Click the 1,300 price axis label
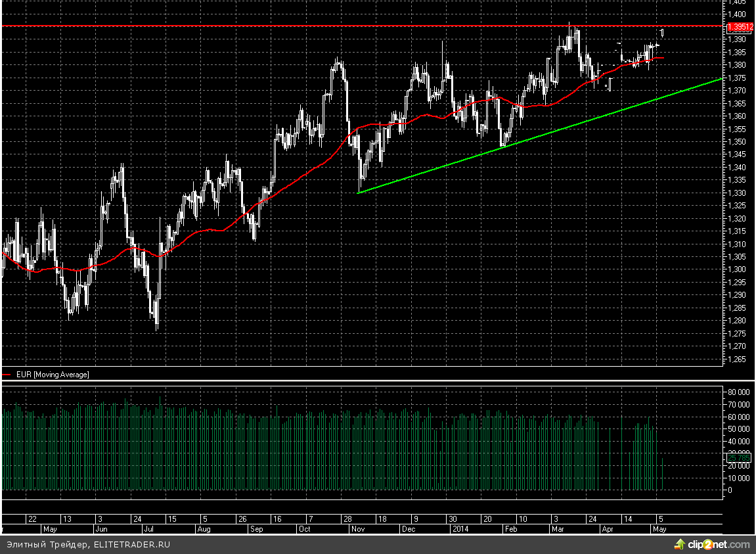756x554 pixels. 736,269
